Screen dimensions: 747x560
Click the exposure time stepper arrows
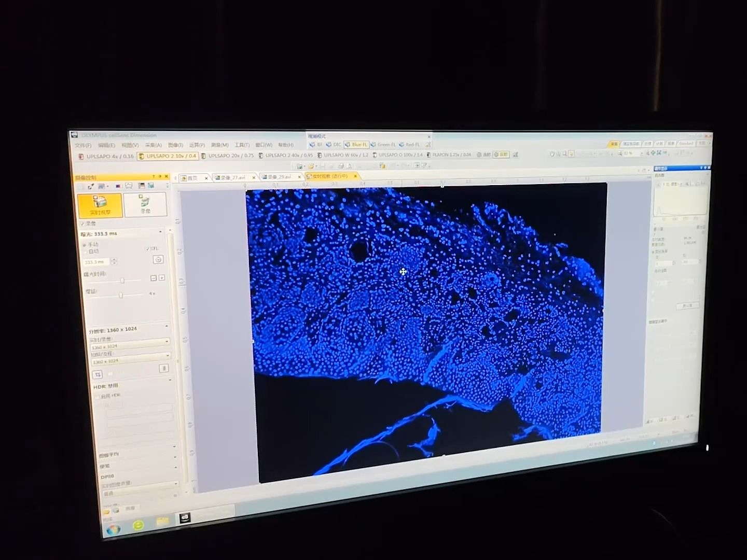114,261
